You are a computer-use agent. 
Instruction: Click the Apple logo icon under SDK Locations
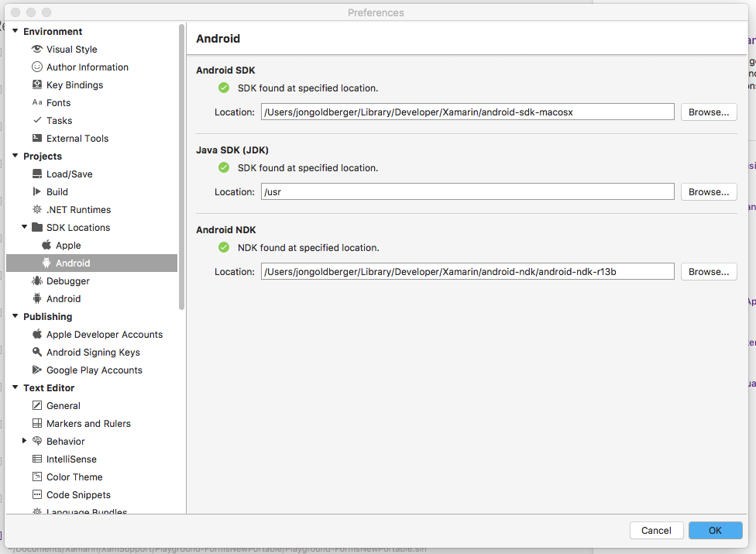point(46,245)
